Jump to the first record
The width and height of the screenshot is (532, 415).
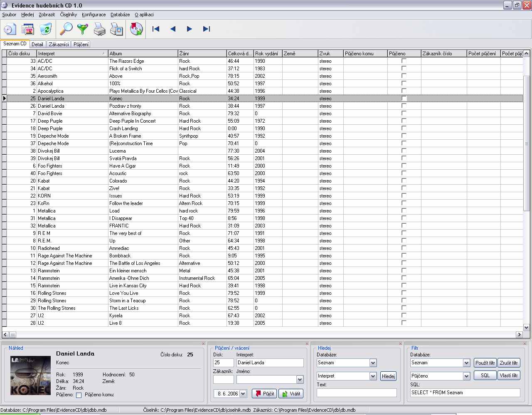156,29
